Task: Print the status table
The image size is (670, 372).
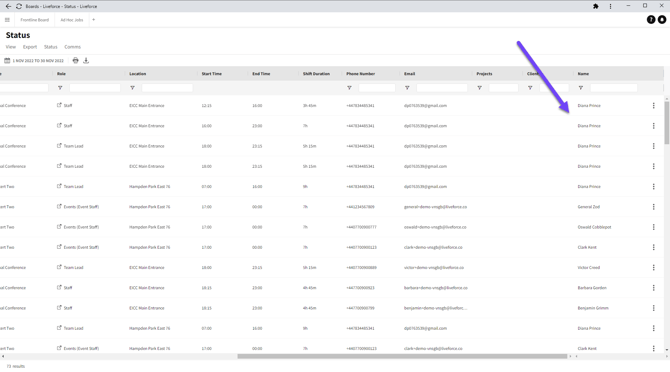Action: point(76,60)
